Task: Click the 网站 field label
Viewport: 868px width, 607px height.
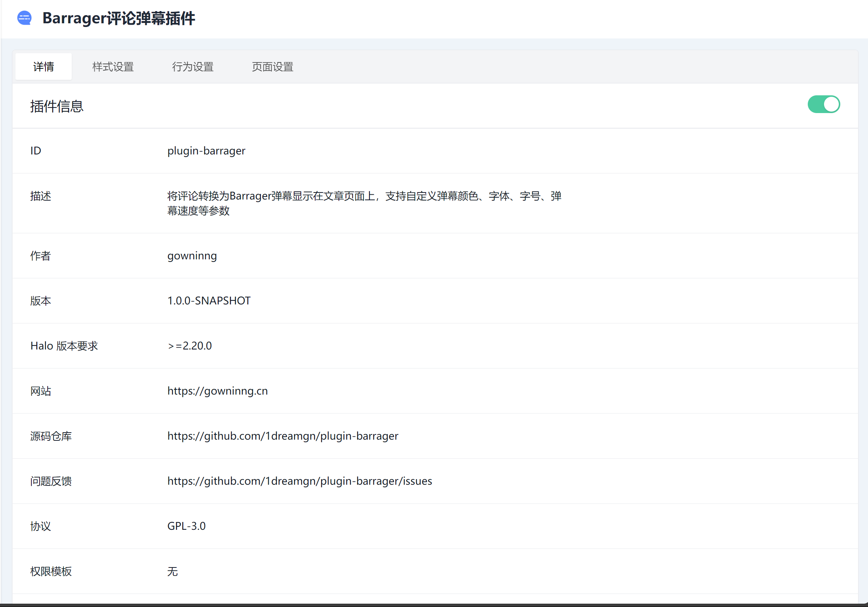Action: [x=40, y=391]
